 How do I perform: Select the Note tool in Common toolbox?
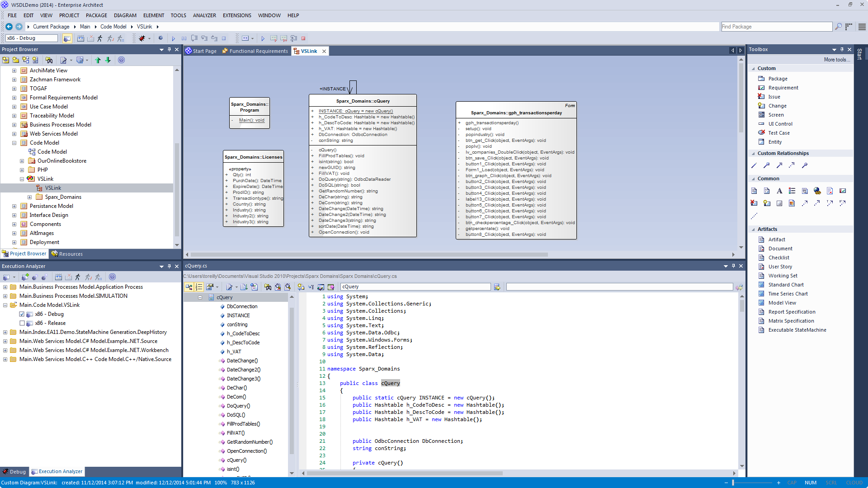(754, 191)
